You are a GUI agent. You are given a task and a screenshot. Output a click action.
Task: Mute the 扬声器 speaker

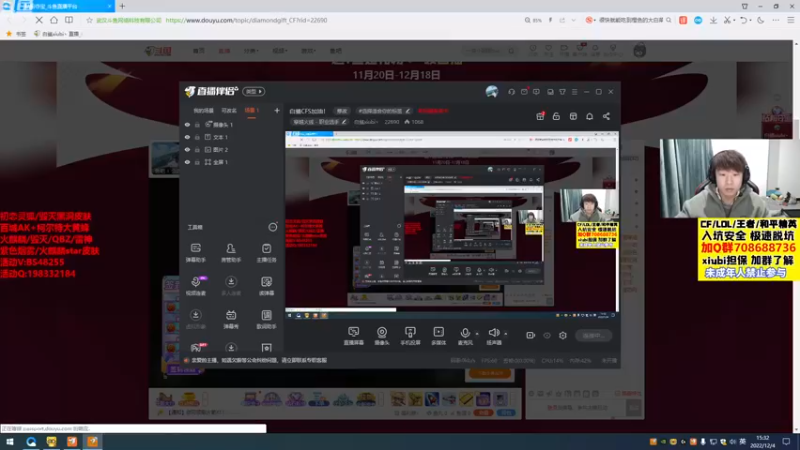(x=493, y=336)
